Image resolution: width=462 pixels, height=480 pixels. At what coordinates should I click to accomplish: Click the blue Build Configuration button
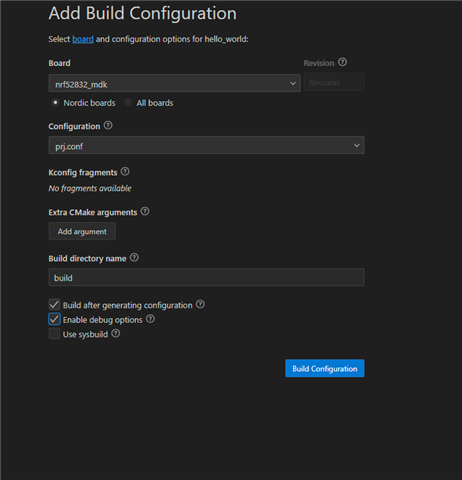325,368
